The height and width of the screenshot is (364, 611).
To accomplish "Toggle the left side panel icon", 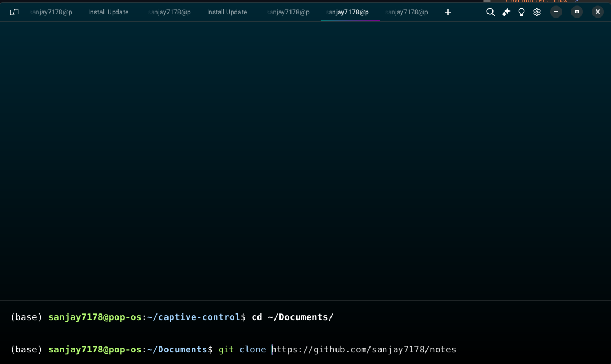I will tap(14, 12).
